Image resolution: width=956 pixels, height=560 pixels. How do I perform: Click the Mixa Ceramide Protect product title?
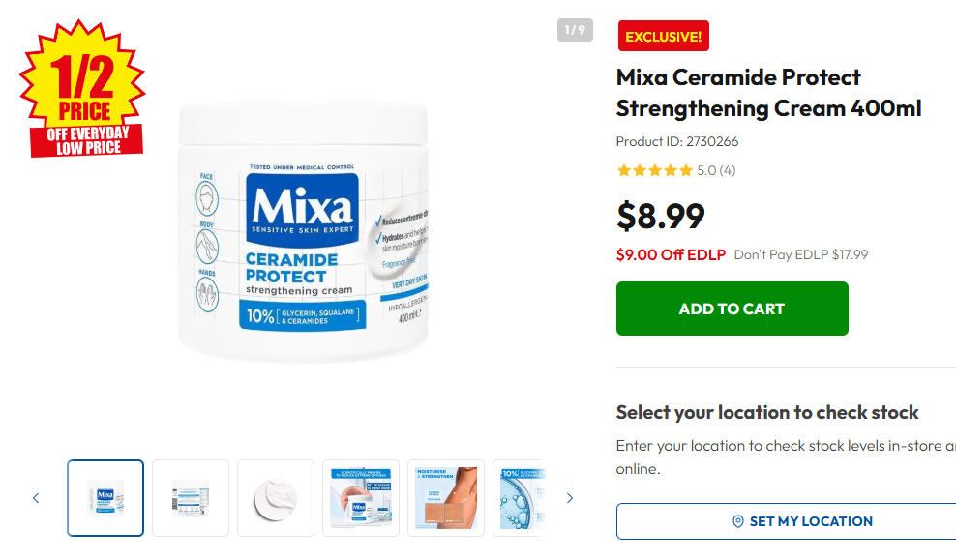point(768,93)
